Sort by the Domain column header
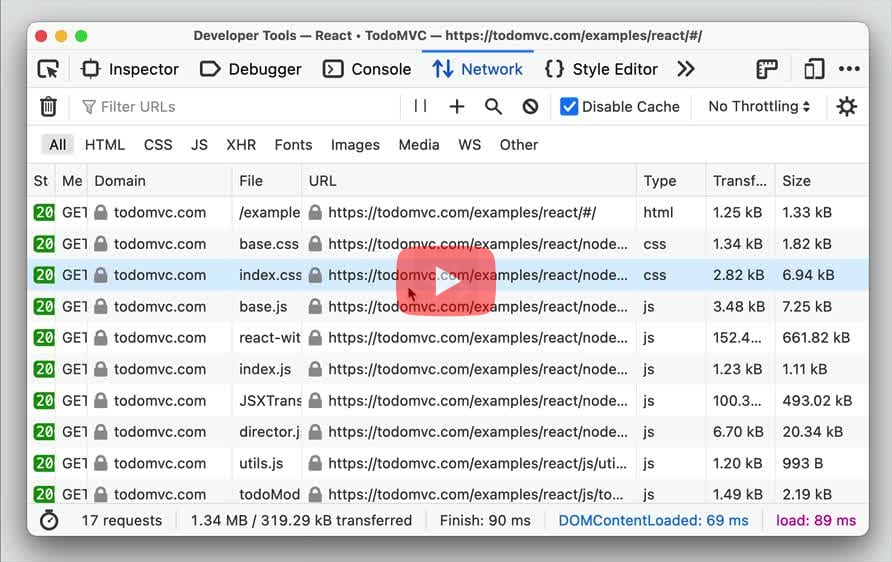 [x=160, y=181]
